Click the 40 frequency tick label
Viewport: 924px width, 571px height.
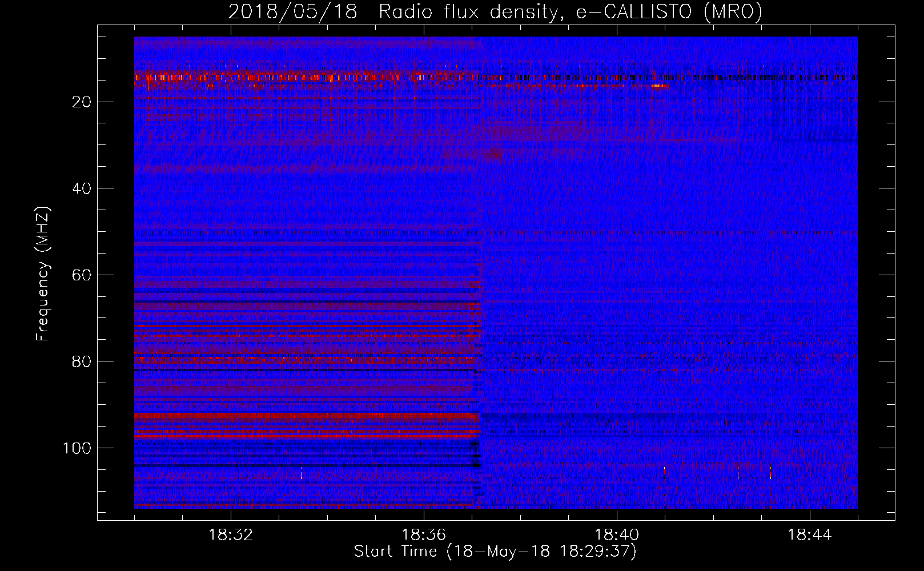(x=82, y=188)
